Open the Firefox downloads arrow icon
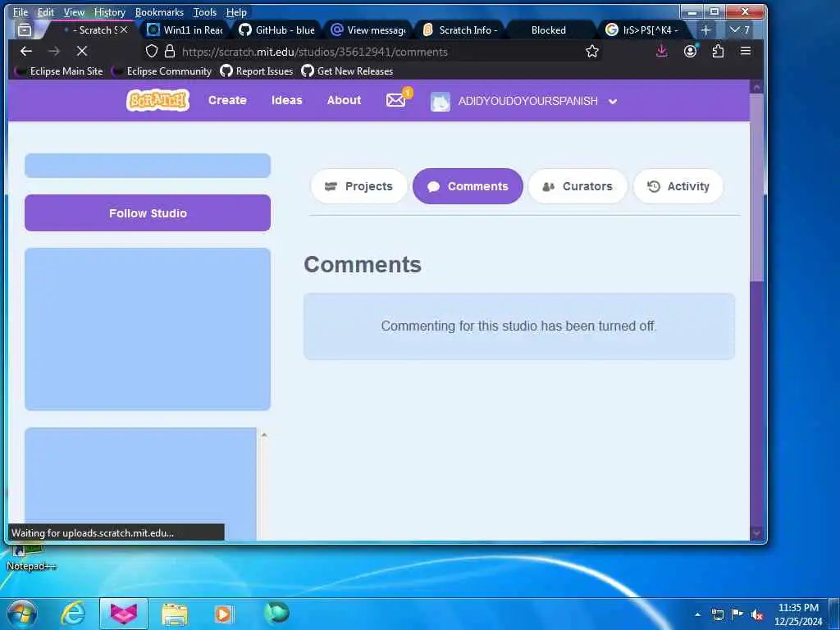This screenshot has height=630, width=840. point(662,51)
